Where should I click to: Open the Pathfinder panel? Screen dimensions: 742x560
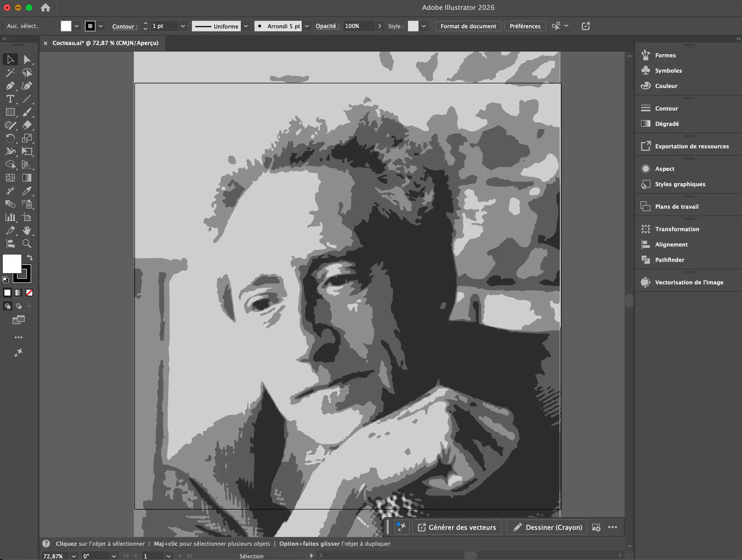tap(670, 260)
